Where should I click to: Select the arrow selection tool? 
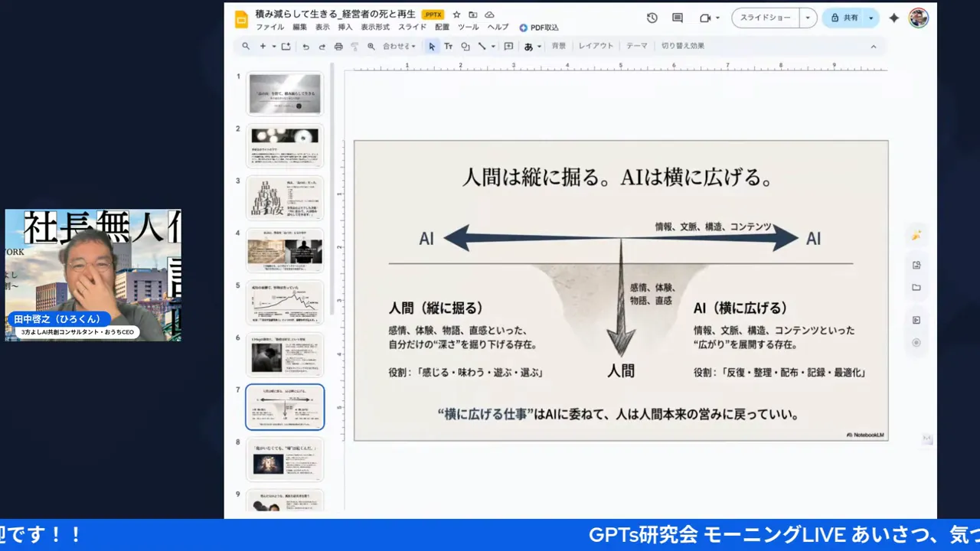433,46
